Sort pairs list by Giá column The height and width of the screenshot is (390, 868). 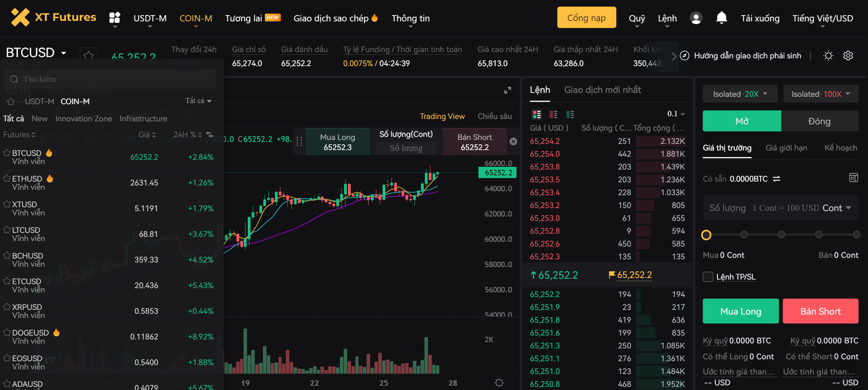(x=147, y=135)
